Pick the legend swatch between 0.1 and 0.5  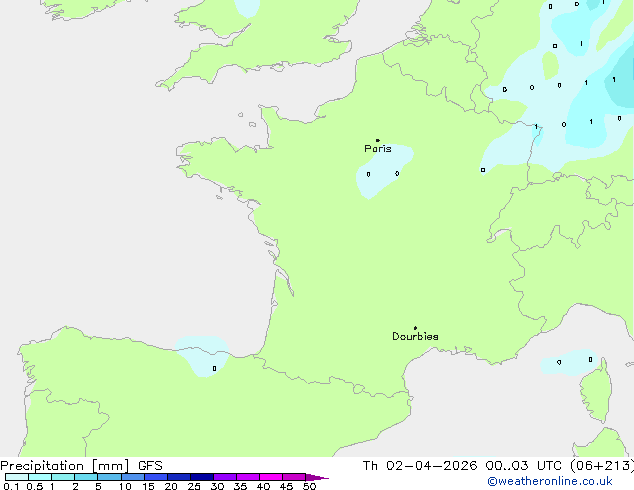[17, 477]
